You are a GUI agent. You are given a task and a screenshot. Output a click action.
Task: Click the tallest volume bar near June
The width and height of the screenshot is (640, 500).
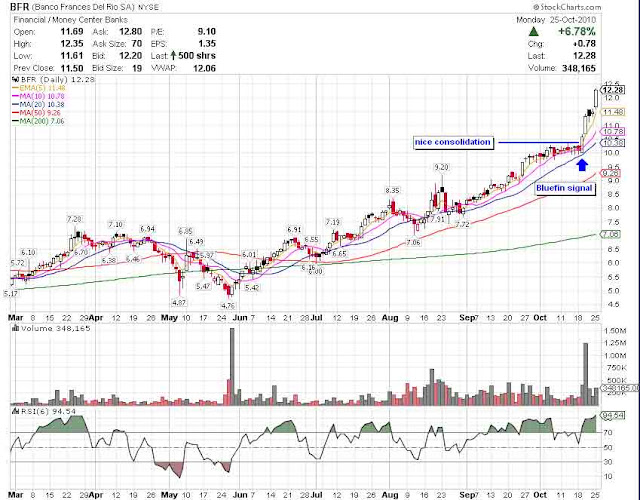(232, 367)
